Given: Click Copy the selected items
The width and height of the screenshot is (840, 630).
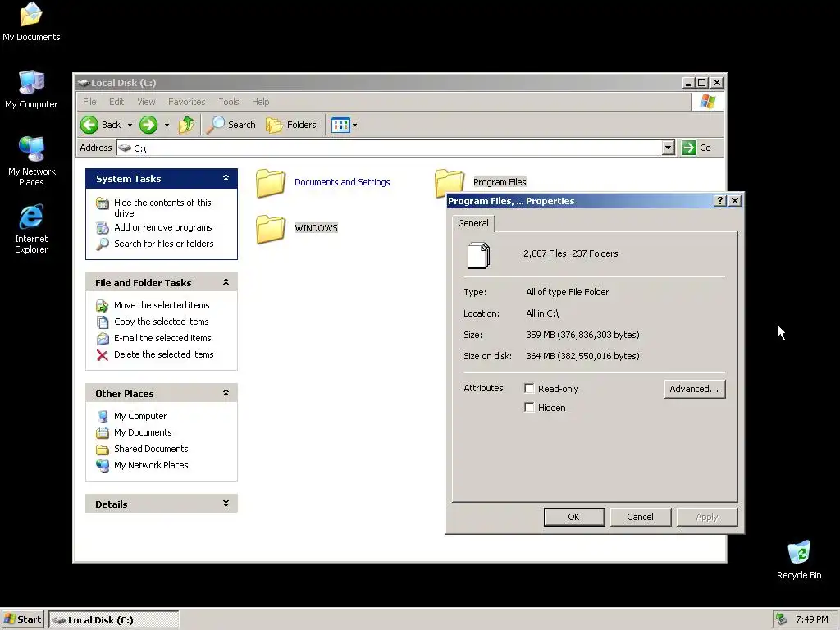Looking at the screenshot, I should tap(161, 322).
